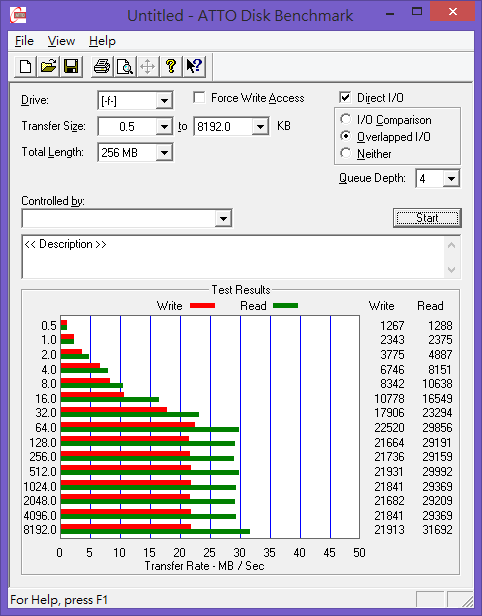Image resolution: width=482 pixels, height=616 pixels.
Task: Click the 64.0 row write value 22520
Action: [x=389, y=427]
